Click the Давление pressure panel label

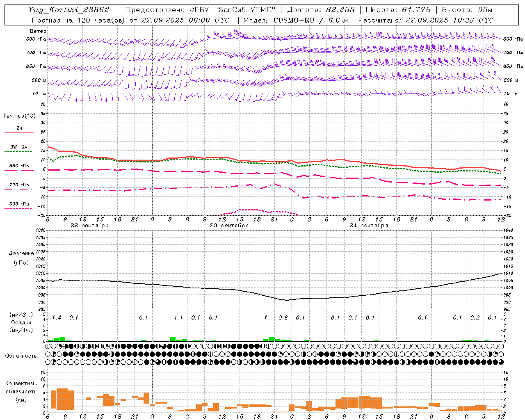click(x=21, y=253)
